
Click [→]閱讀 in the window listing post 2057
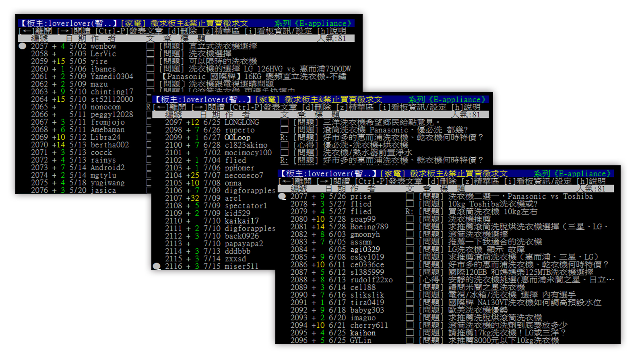click(74, 31)
